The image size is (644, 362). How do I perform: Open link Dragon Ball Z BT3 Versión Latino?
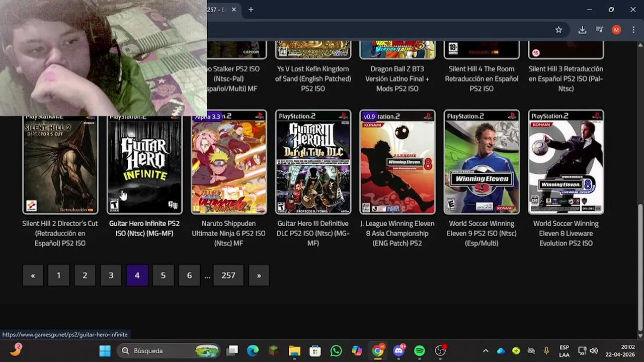point(397,78)
